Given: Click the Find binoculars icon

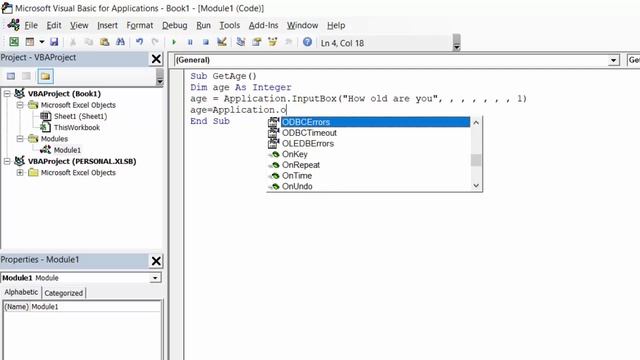Looking at the screenshot, I should (120, 42).
